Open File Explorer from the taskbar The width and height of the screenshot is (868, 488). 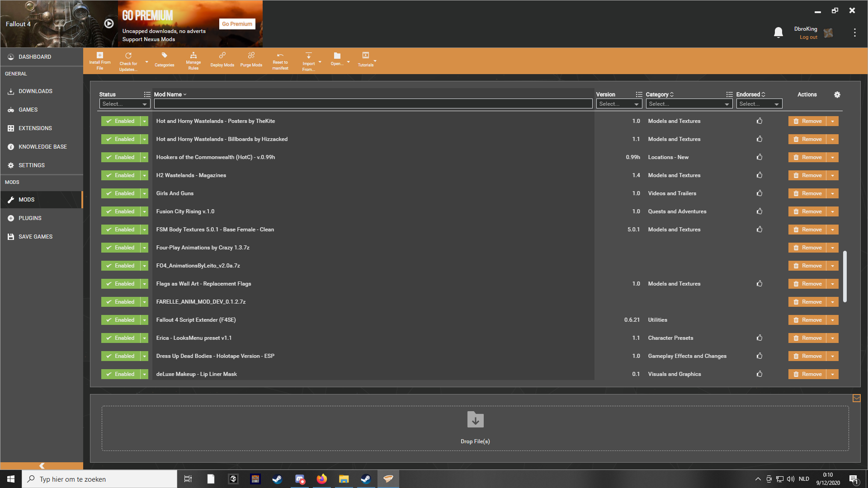[344, 479]
